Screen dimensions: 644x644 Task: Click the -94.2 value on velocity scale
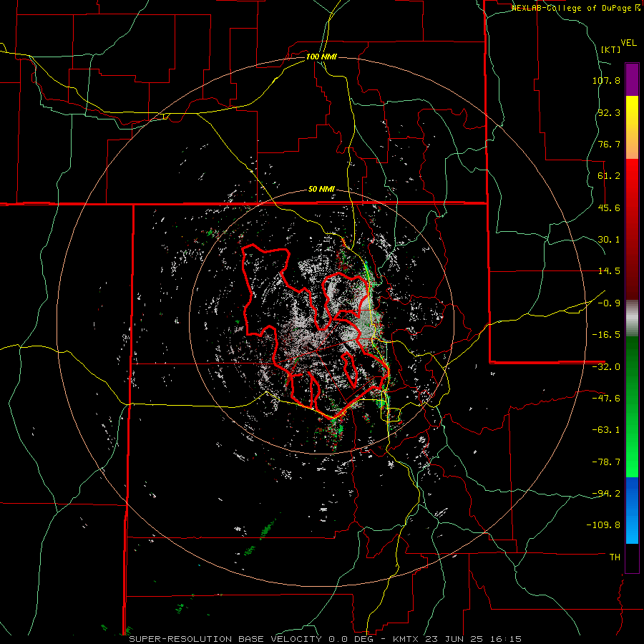tap(606, 493)
